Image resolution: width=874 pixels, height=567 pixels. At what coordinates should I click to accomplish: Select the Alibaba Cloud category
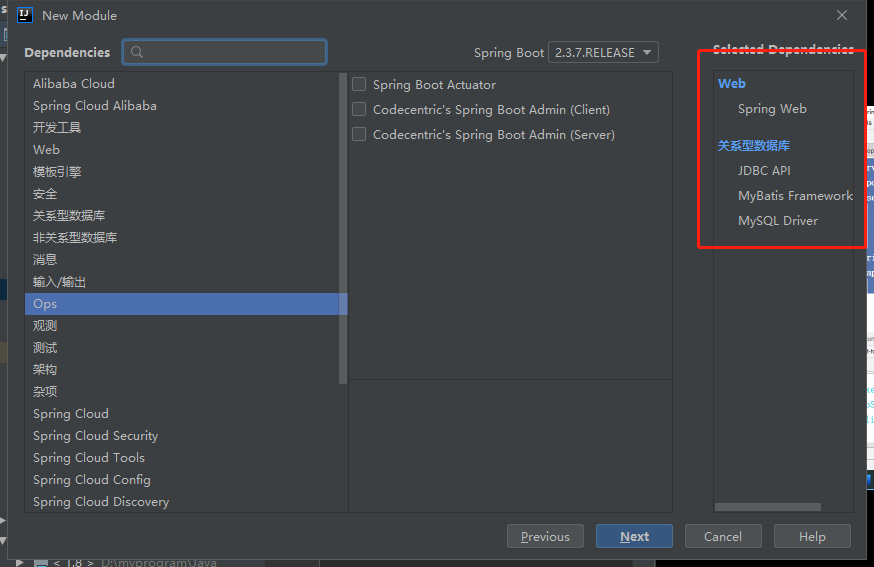[x=182, y=84]
